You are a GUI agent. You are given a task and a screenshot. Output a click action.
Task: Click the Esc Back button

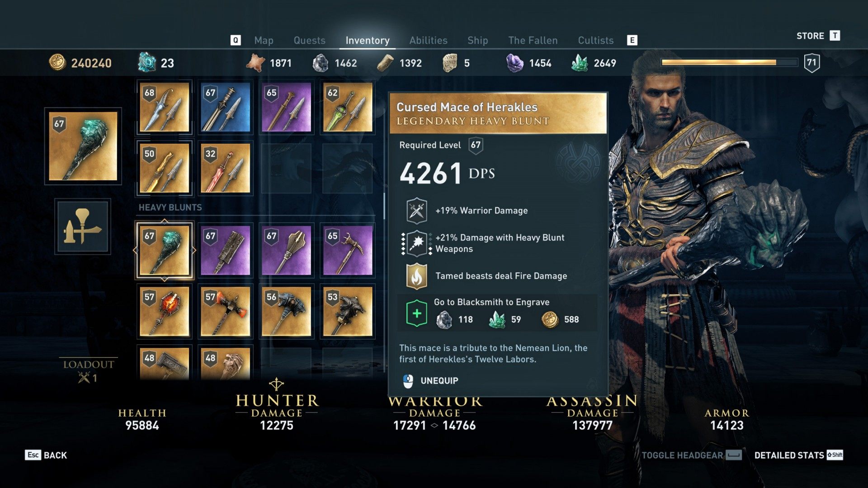pos(46,455)
